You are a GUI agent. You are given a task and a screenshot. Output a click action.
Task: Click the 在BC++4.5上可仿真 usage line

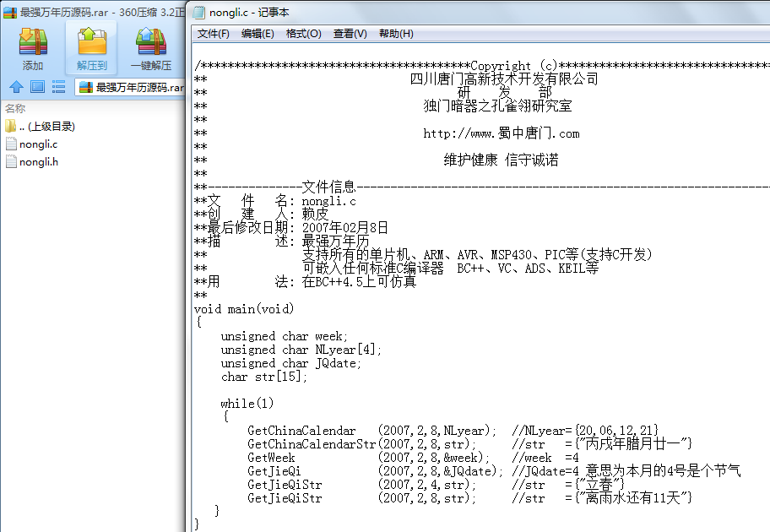pyautogui.click(x=359, y=281)
